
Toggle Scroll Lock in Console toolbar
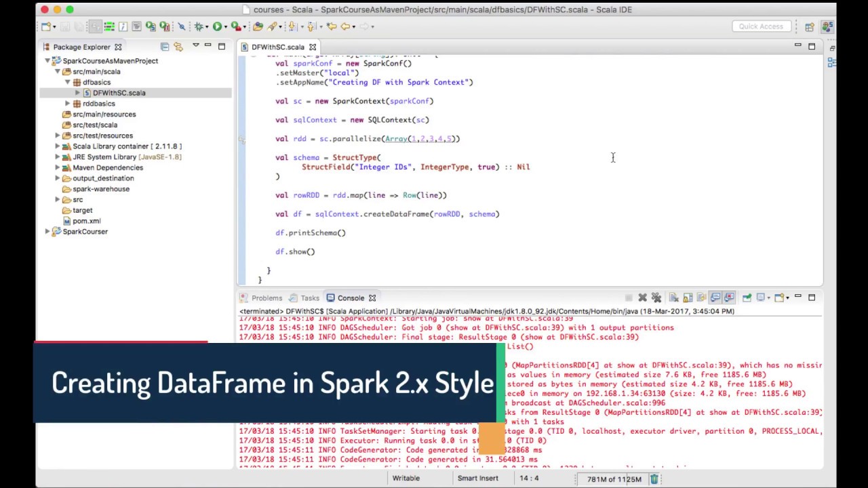click(688, 298)
